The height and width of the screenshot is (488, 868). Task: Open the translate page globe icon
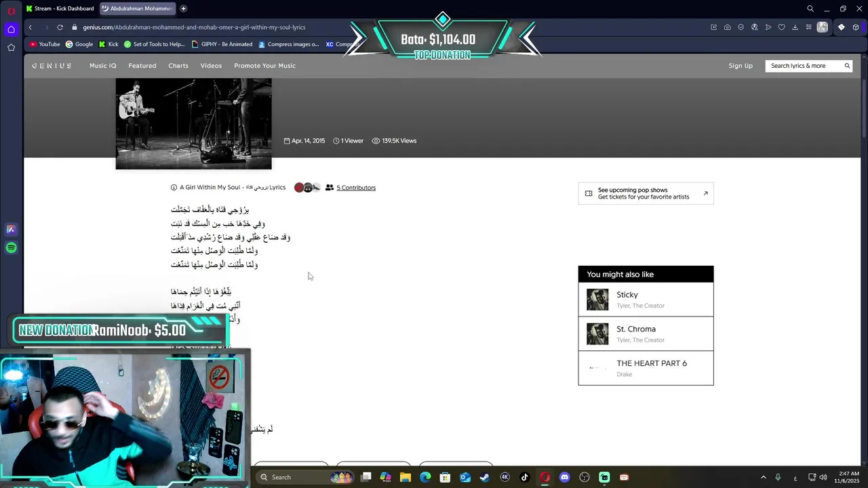[x=754, y=27]
